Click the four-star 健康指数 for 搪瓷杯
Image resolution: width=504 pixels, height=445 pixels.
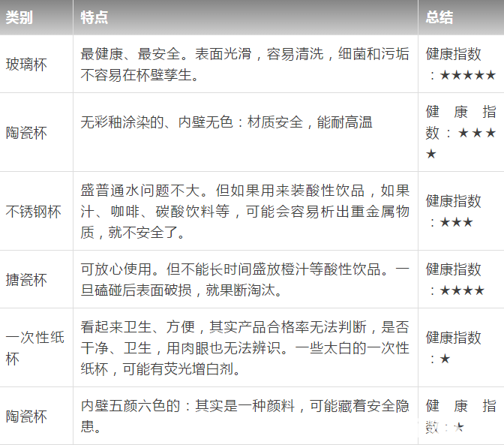click(455, 280)
